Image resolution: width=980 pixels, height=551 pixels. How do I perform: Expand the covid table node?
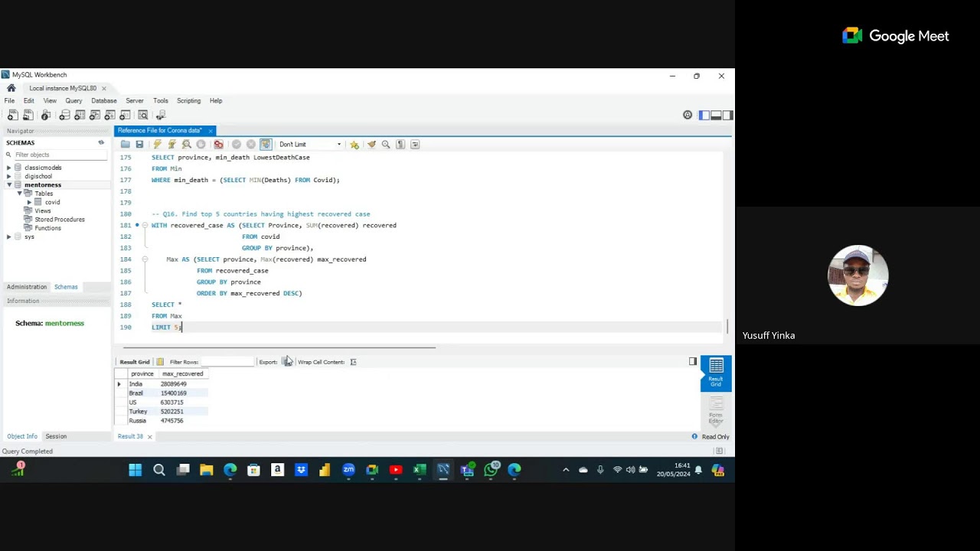[29, 202]
